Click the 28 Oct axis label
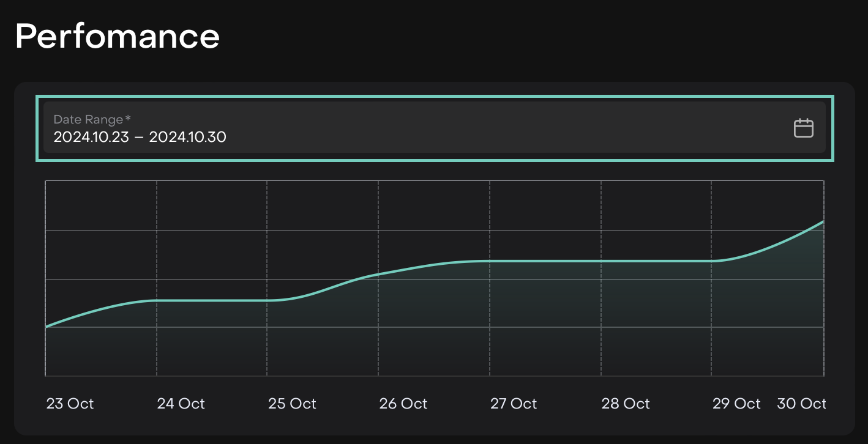Image resolution: width=868 pixels, height=444 pixels. (x=625, y=404)
